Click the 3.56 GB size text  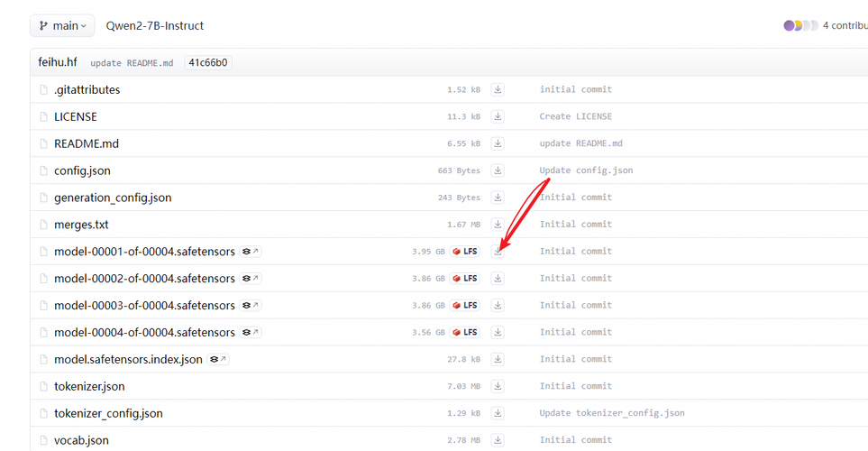tap(428, 333)
